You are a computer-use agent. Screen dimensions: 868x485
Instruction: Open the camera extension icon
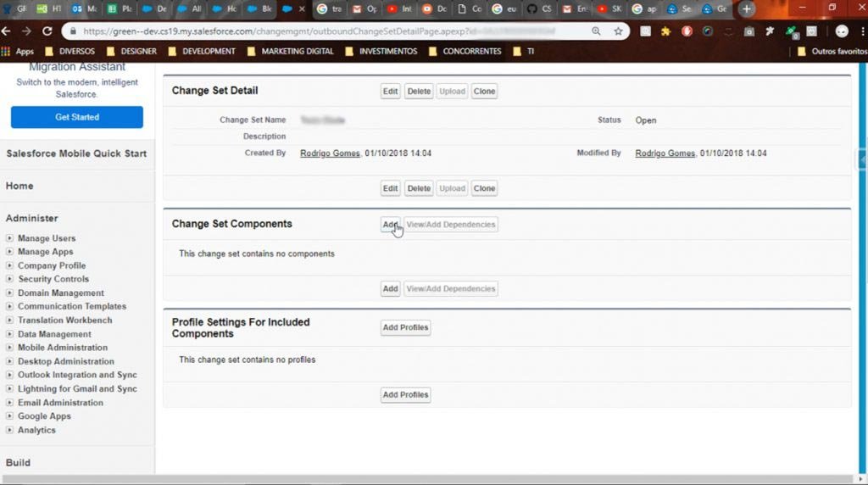point(749,31)
